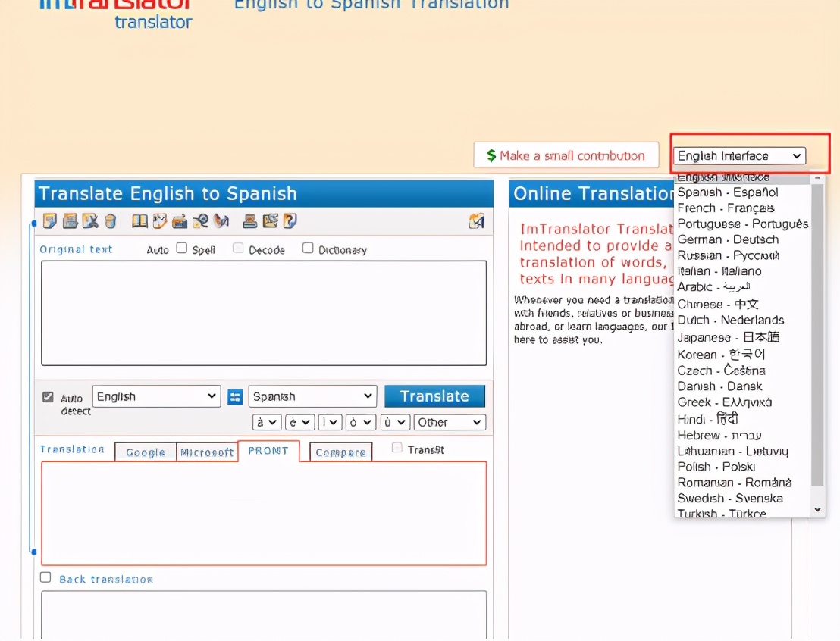Image resolution: width=840 pixels, height=641 pixels.
Task: Click the trash can clear-text icon
Action: [x=111, y=221]
